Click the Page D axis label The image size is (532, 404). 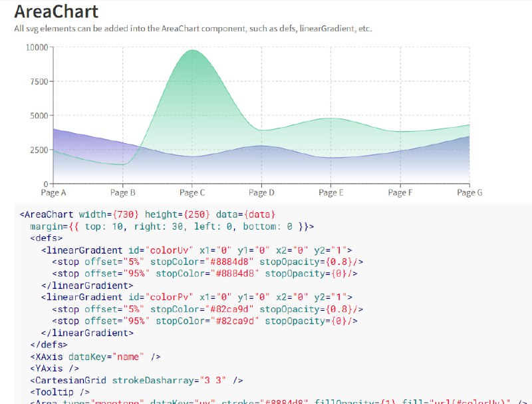pos(261,192)
